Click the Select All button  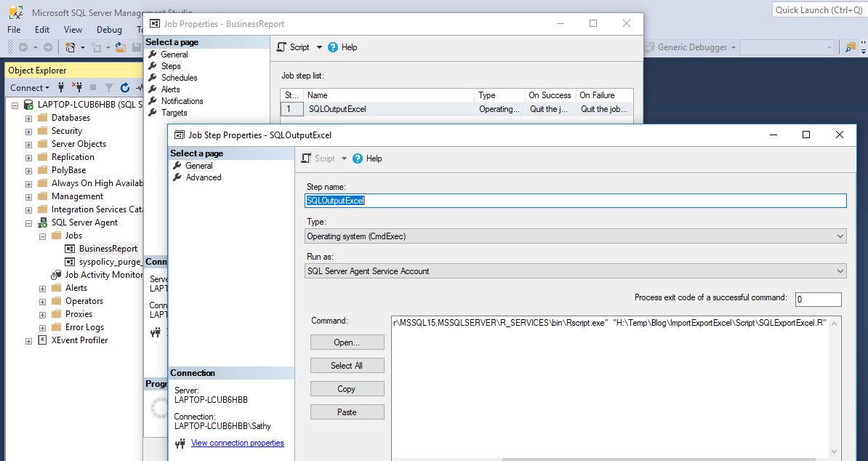347,365
